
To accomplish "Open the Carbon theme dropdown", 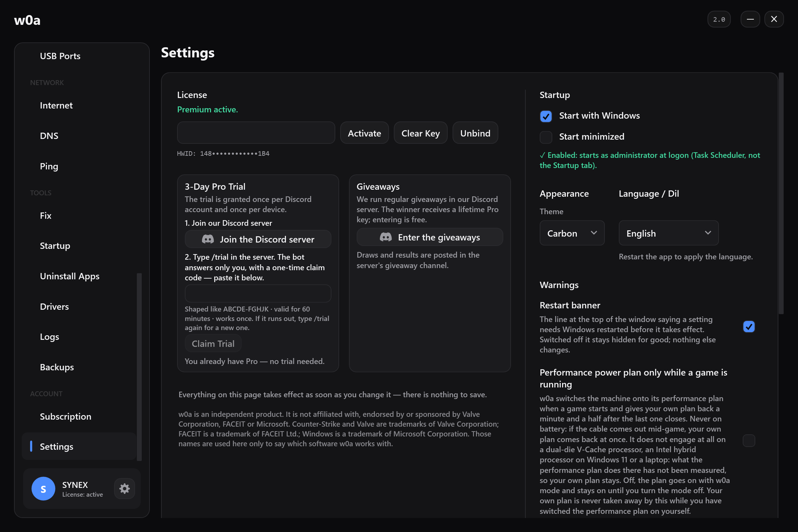I will pos(572,233).
